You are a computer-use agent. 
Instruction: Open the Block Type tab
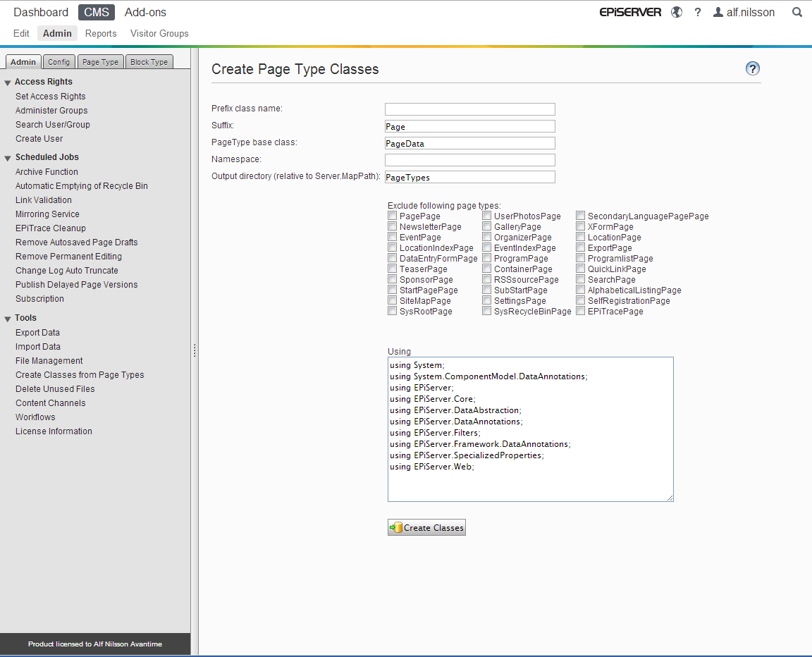pos(149,62)
